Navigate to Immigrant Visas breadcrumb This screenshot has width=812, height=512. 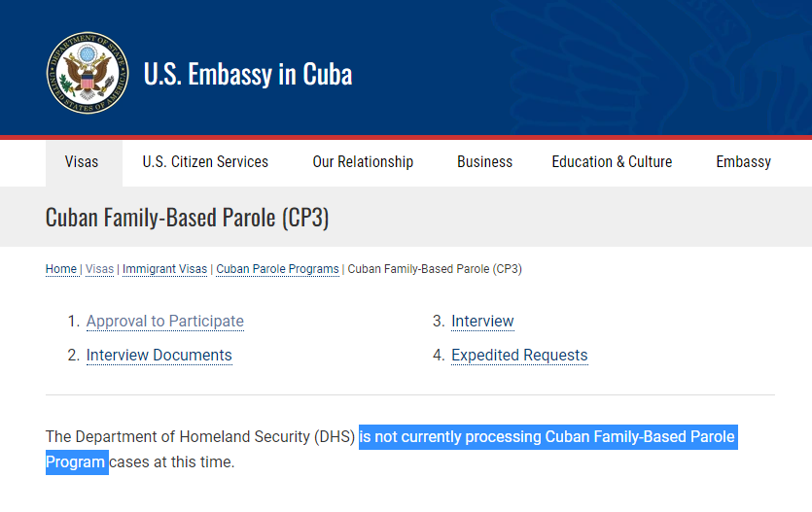164,269
